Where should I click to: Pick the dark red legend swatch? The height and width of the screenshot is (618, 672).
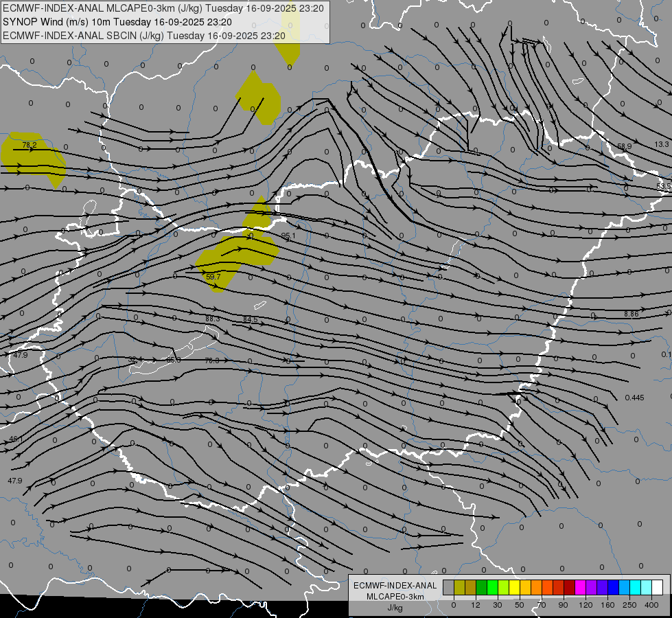tap(570, 587)
